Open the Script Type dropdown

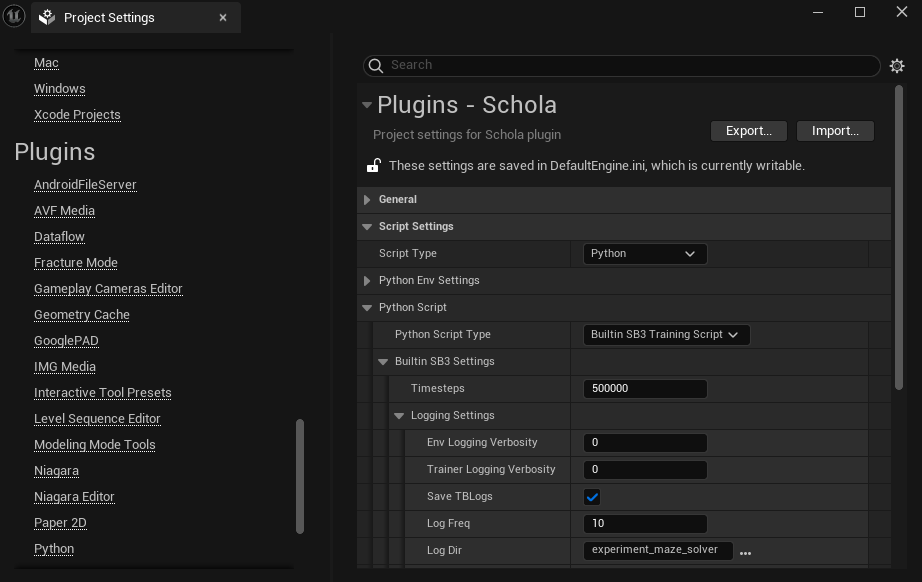click(644, 254)
